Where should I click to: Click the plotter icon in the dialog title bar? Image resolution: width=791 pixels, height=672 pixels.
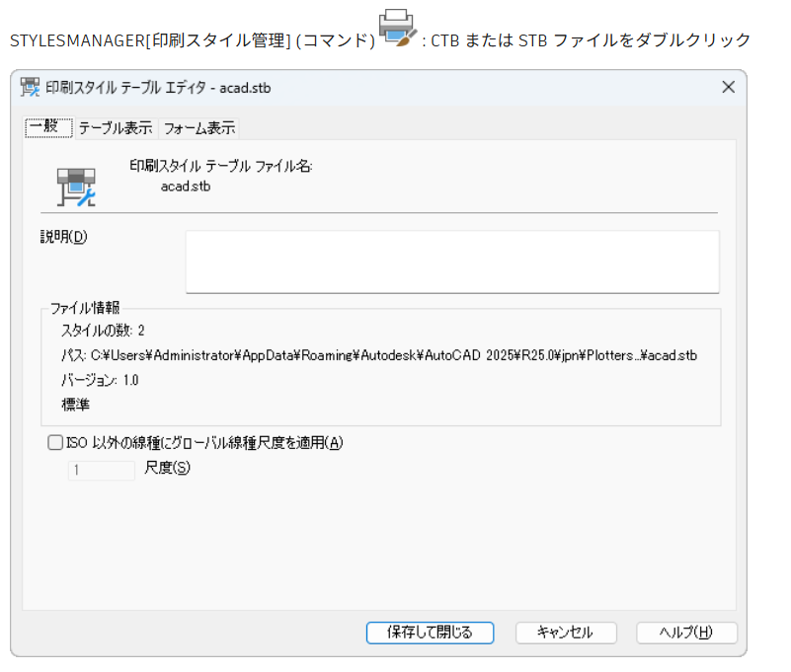point(31,87)
